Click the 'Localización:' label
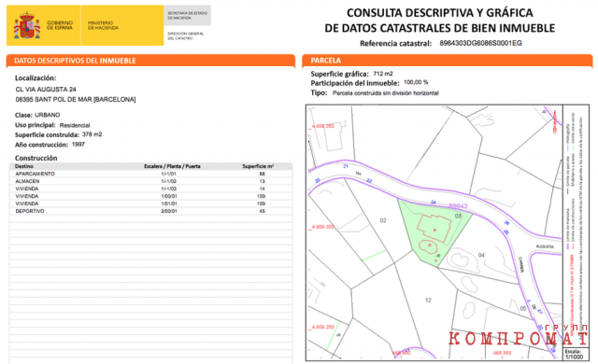This screenshot has height=364, width=598. point(36,78)
